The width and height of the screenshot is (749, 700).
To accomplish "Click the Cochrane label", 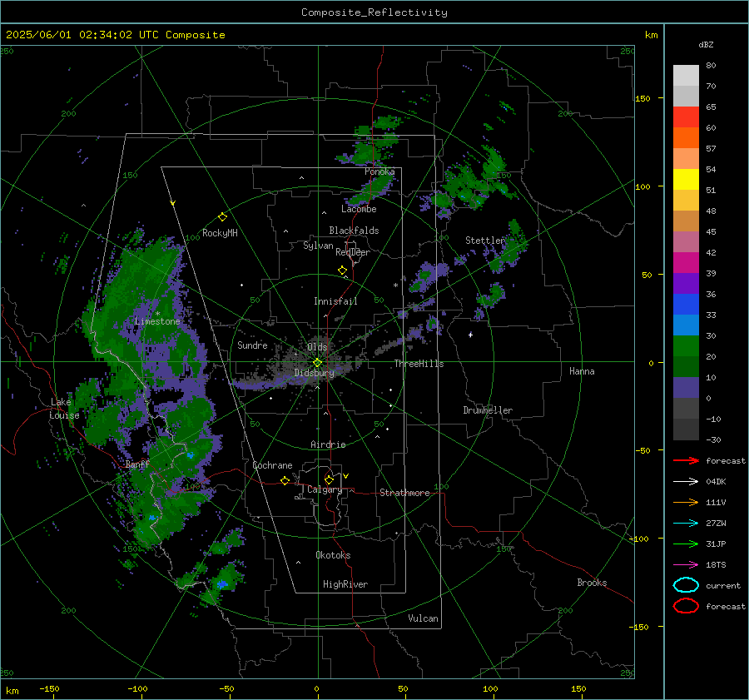I will [x=272, y=465].
